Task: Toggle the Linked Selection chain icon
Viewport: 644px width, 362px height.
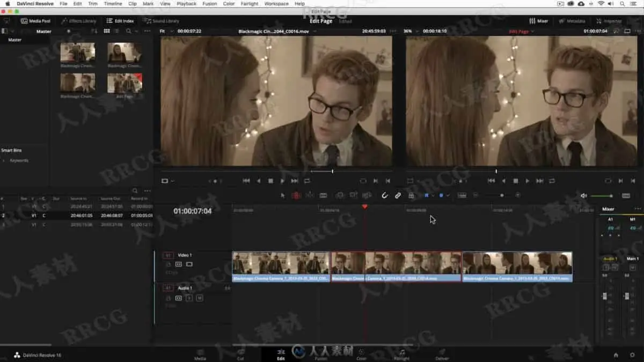Action: click(x=398, y=196)
